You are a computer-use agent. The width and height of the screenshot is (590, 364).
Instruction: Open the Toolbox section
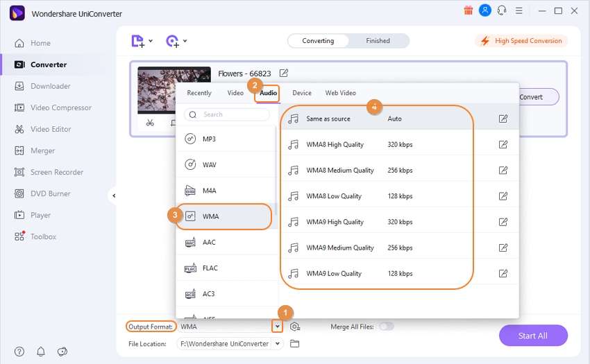[35, 236]
